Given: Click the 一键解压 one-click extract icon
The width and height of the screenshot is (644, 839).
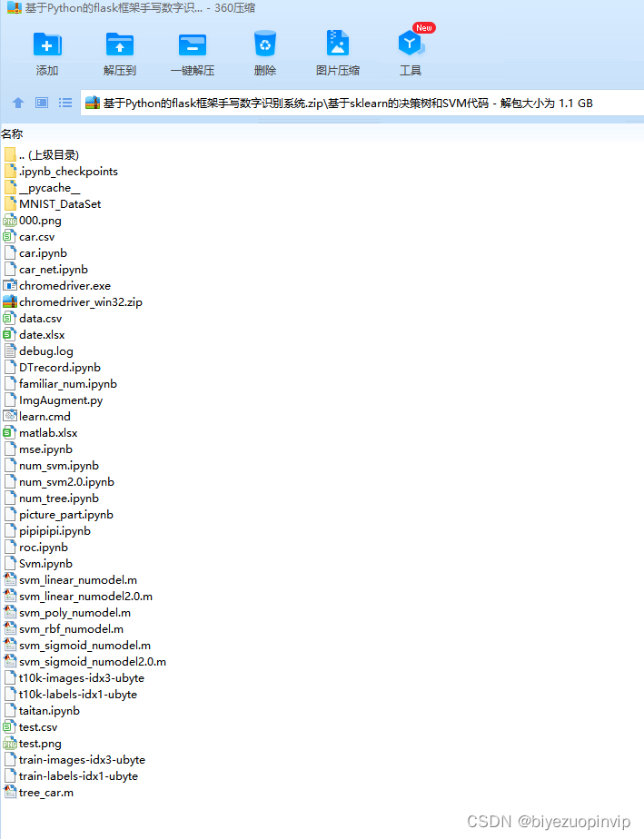Looking at the screenshot, I should [x=193, y=45].
